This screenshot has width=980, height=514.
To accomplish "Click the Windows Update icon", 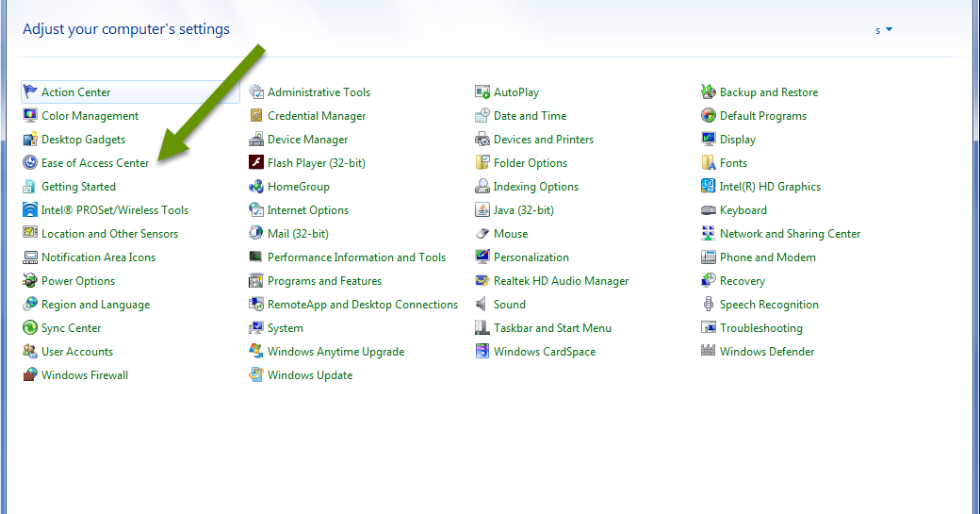I will click(256, 375).
